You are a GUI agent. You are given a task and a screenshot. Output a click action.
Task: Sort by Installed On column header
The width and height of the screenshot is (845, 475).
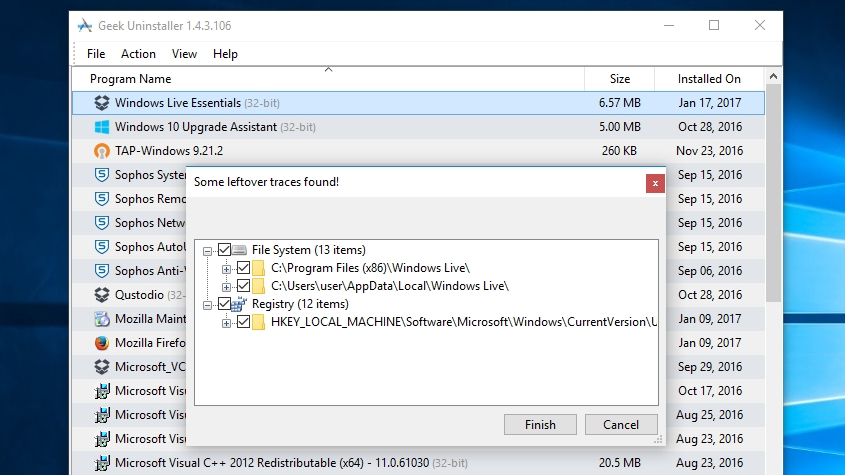(709, 79)
